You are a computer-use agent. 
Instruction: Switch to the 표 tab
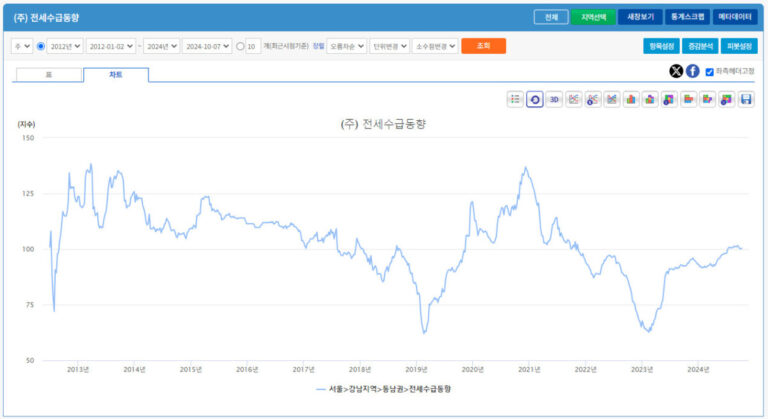(x=48, y=74)
